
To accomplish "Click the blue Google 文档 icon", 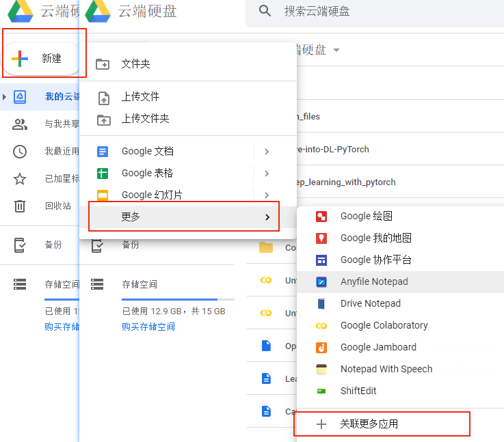I will pos(103,152).
